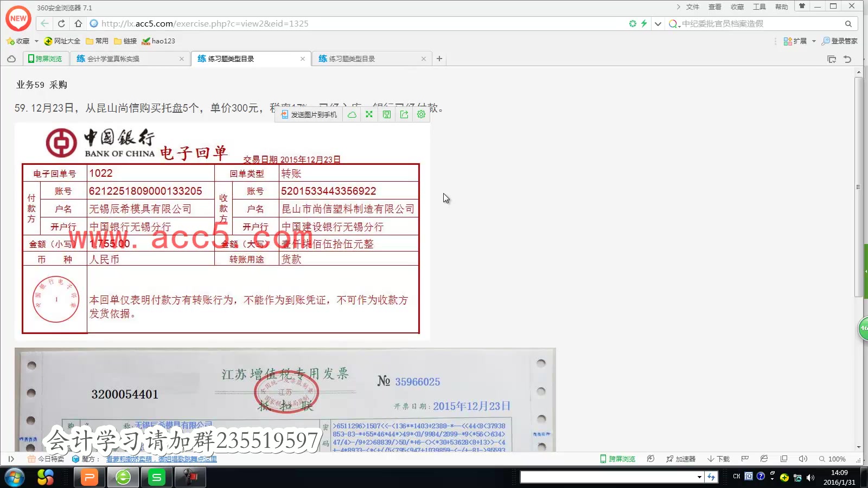Share the image via the share icon
The height and width of the screenshot is (488, 868).
(x=404, y=114)
